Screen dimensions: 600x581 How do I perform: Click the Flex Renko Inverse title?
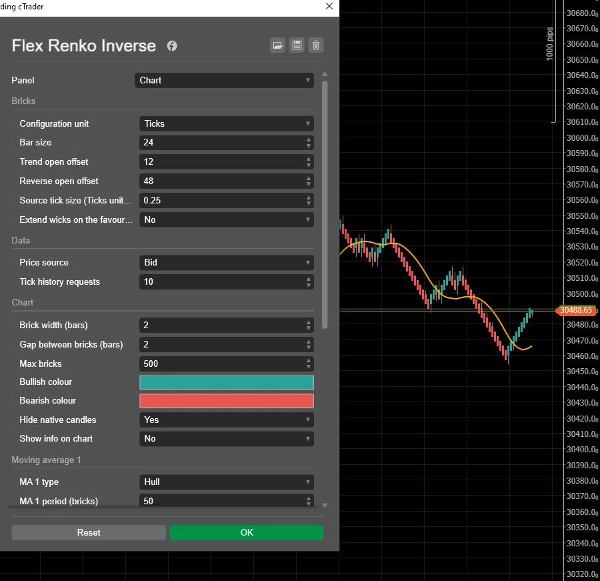84,46
